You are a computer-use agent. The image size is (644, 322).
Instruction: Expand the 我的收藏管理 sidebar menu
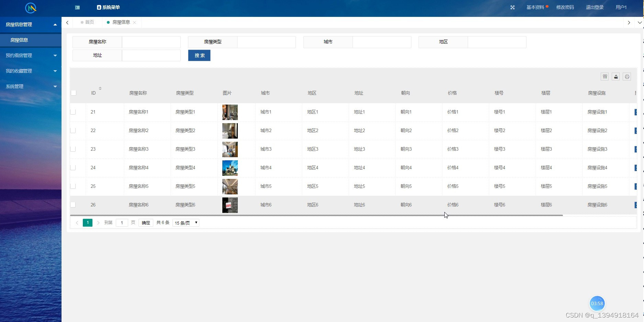(x=31, y=71)
